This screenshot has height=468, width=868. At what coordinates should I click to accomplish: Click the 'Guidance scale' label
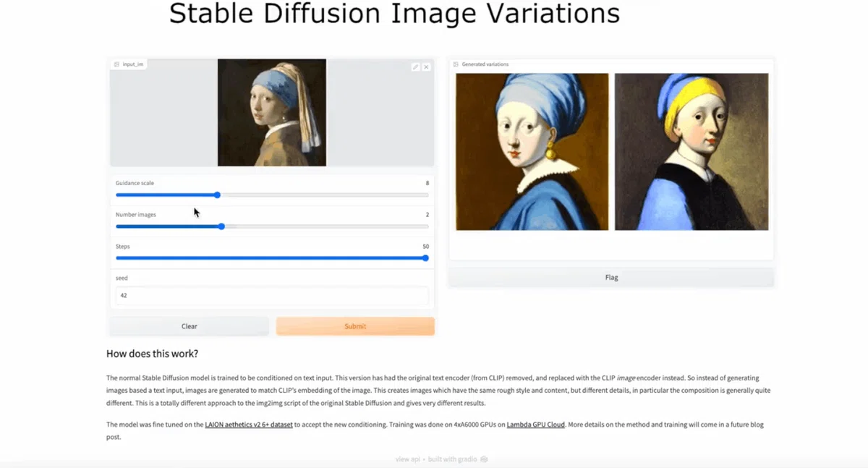(x=135, y=183)
